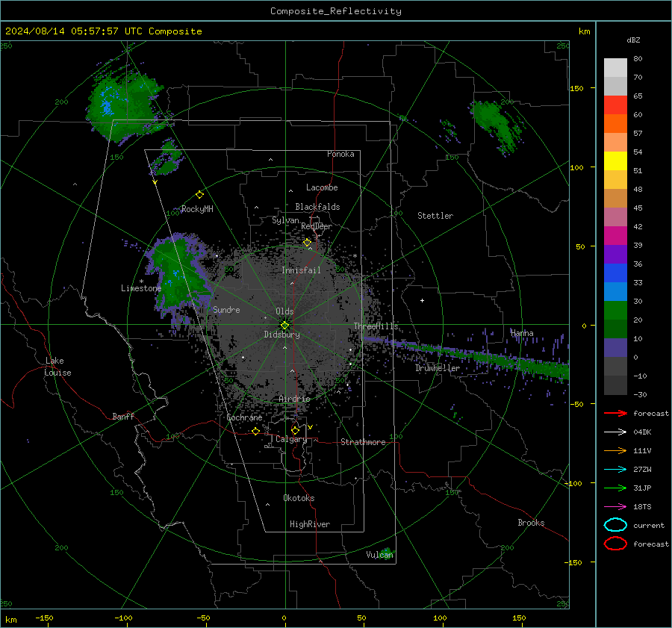Click the dBZ legend heading
Screen dimensions: 672x628
(633, 40)
